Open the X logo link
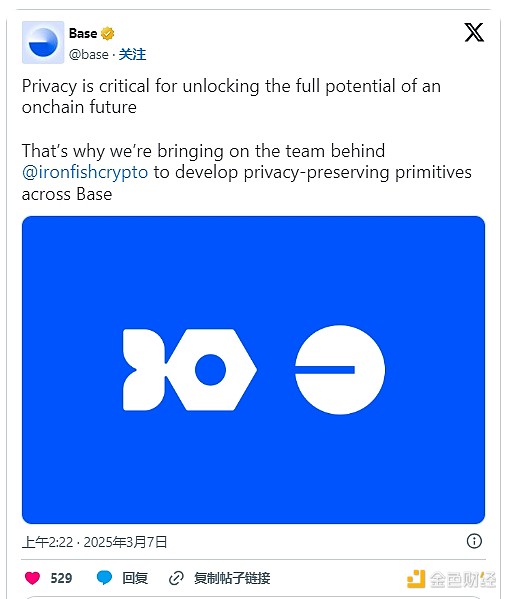507x599 pixels. [474, 32]
